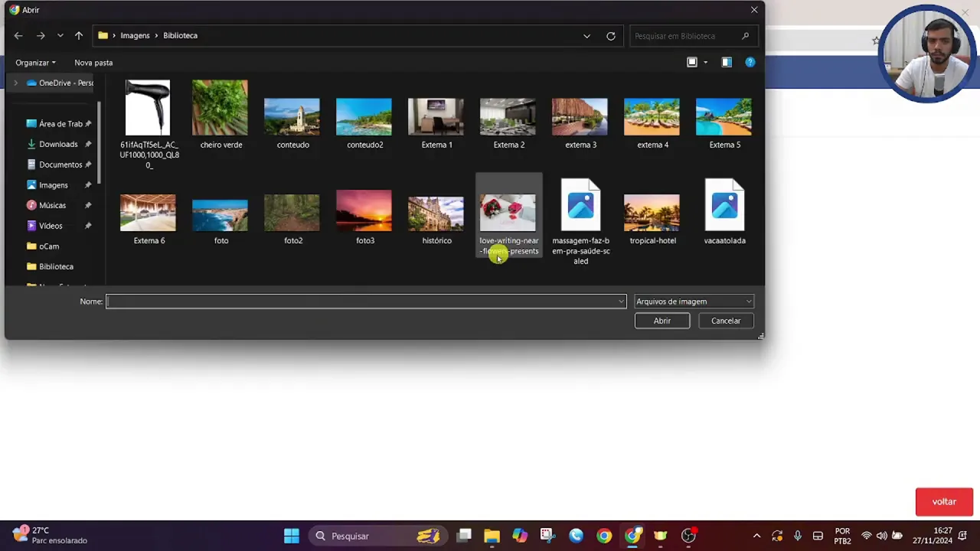
Task: Open the Arquivos de imagem filter dropdown
Action: (x=694, y=302)
